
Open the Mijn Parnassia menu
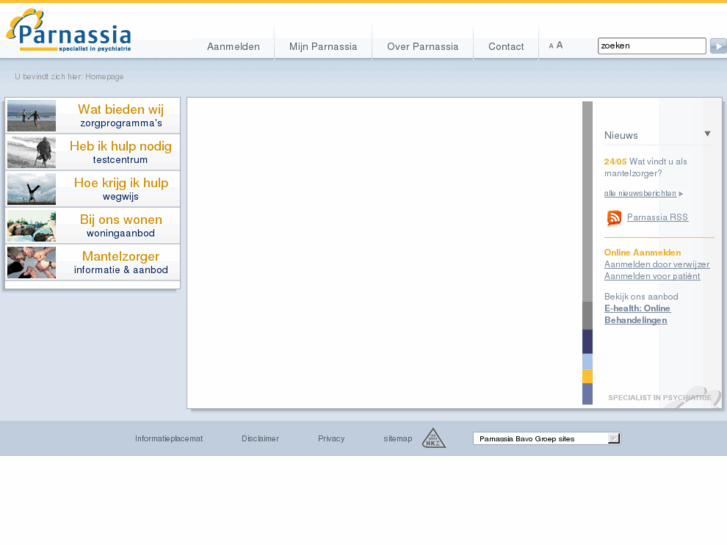(323, 46)
